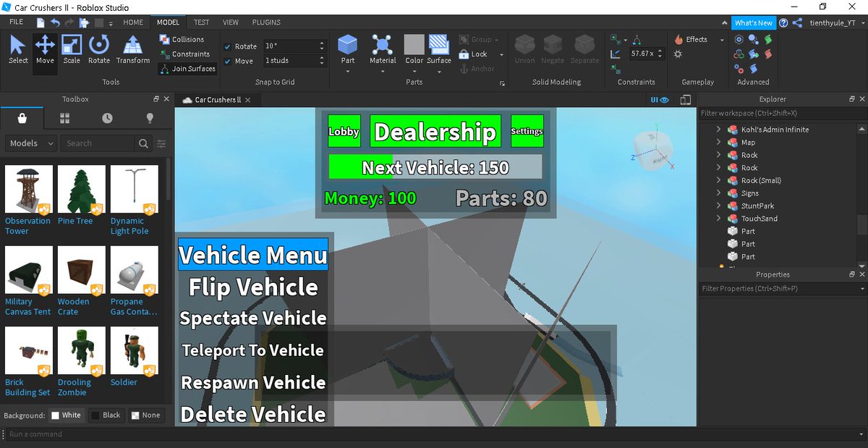Switch to the VIEW ribbon tab
The width and height of the screenshot is (868, 448).
point(231,22)
